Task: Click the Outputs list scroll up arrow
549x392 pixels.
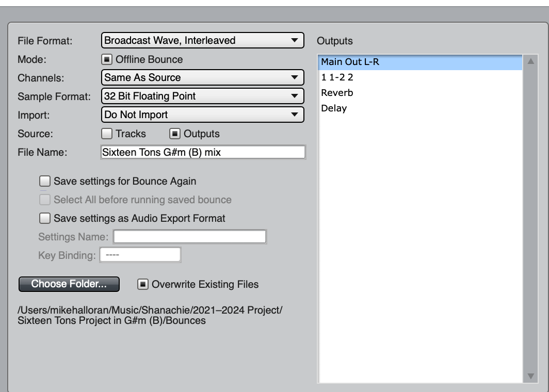Action: (531, 61)
